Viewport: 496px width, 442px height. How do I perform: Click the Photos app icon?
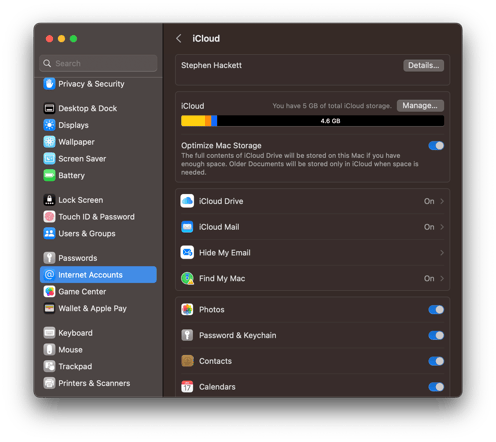(x=187, y=309)
